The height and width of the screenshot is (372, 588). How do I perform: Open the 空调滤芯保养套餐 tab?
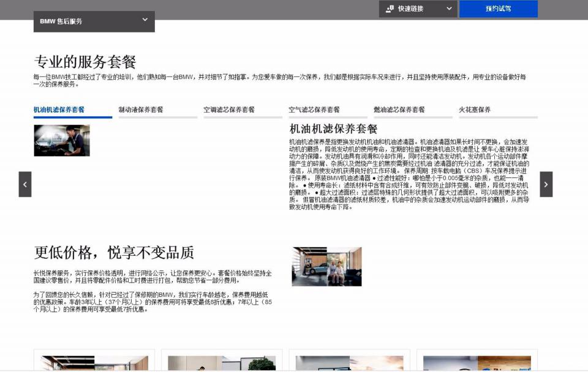(x=243, y=110)
